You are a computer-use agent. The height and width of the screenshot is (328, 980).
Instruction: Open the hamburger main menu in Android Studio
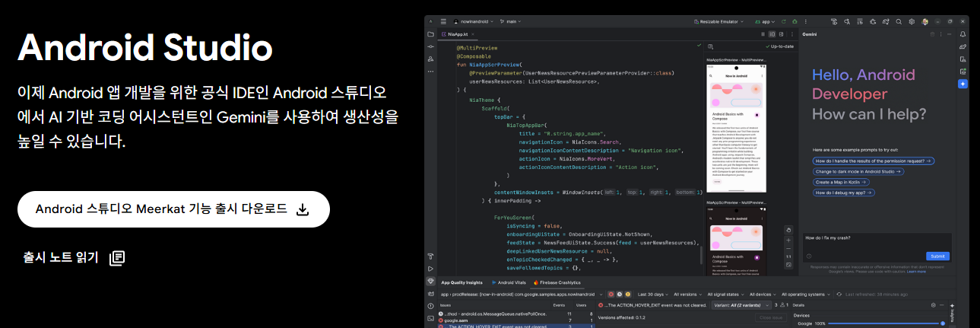click(443, 21)
